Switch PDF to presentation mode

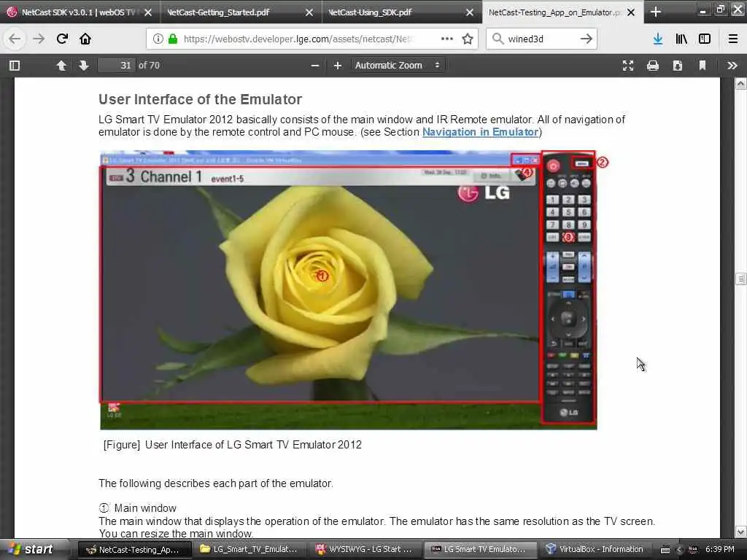(x=628, y=65)
